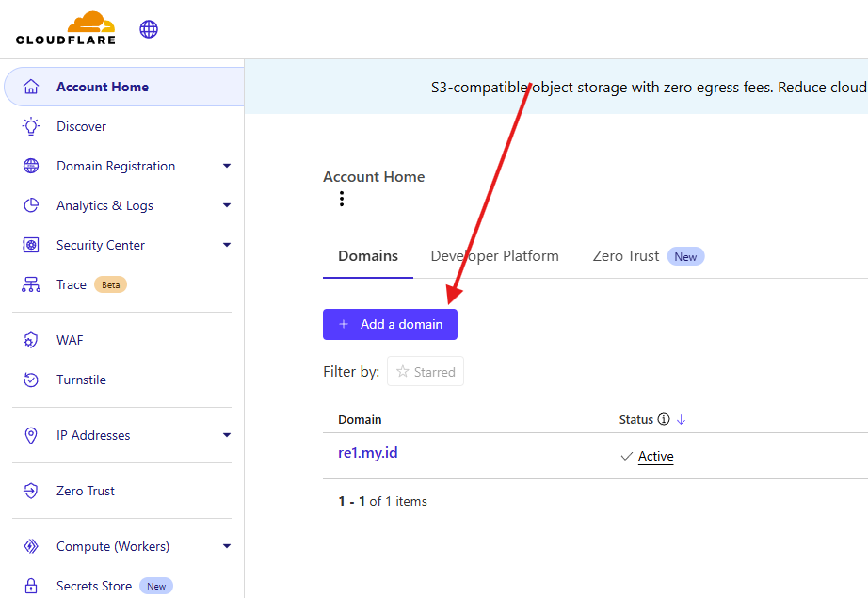Open Account Home in the sidebar
This screenshot has height=598, width=868.
124,87
